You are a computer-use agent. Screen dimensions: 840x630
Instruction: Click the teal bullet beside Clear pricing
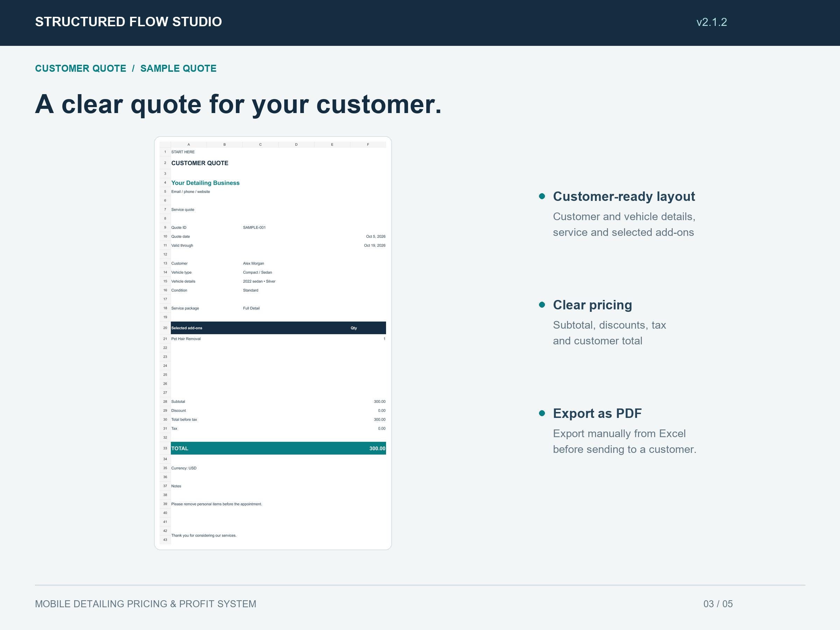[542, 305]
